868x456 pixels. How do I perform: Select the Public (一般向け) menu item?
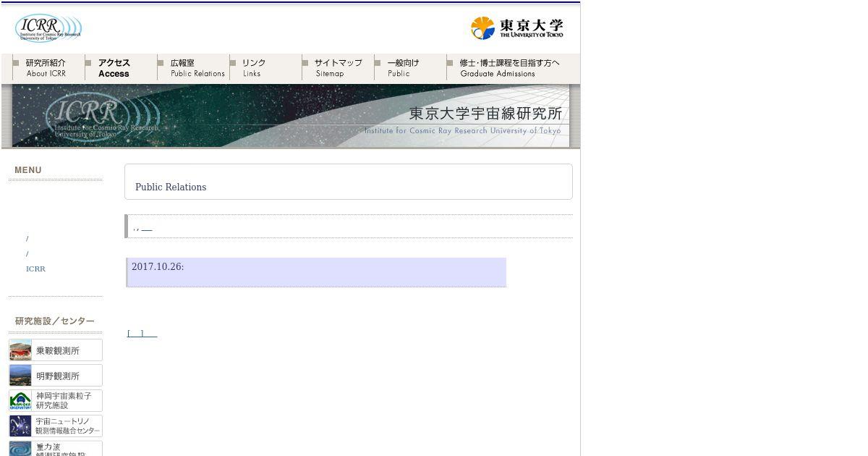410,68
